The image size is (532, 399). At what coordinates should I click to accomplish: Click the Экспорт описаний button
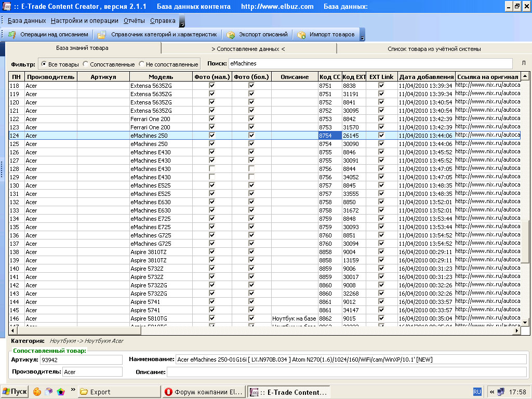(258, 35)
